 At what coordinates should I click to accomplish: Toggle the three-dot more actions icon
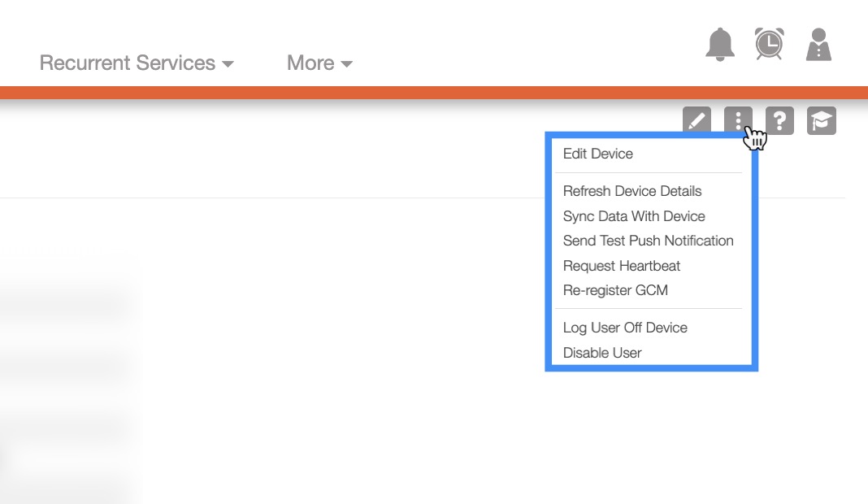point(738,121)
